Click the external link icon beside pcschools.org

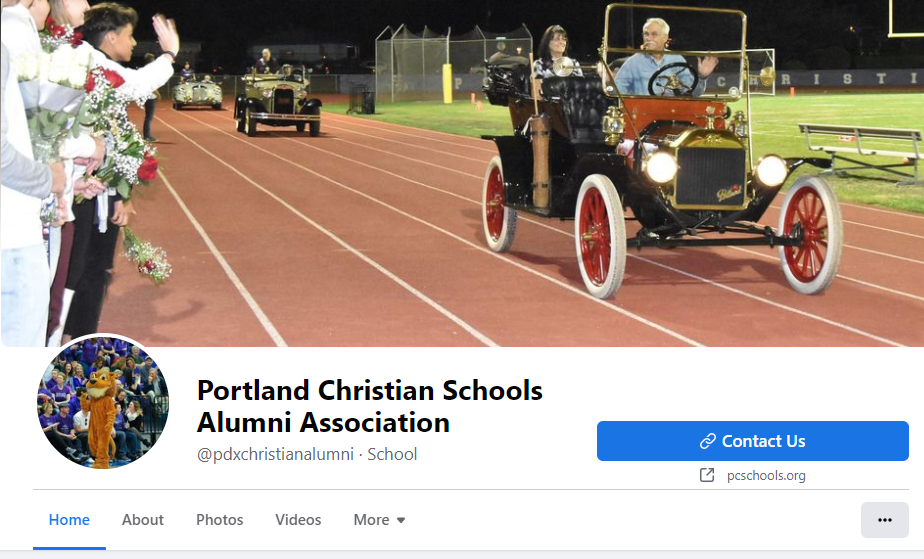tap(707, 475)
